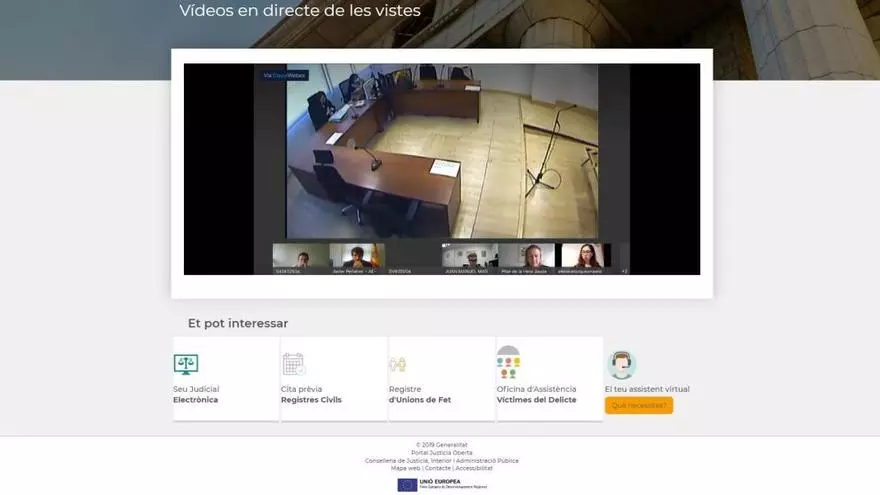
Task: Click the virtual assistant headset avatar
Action: 621,364
